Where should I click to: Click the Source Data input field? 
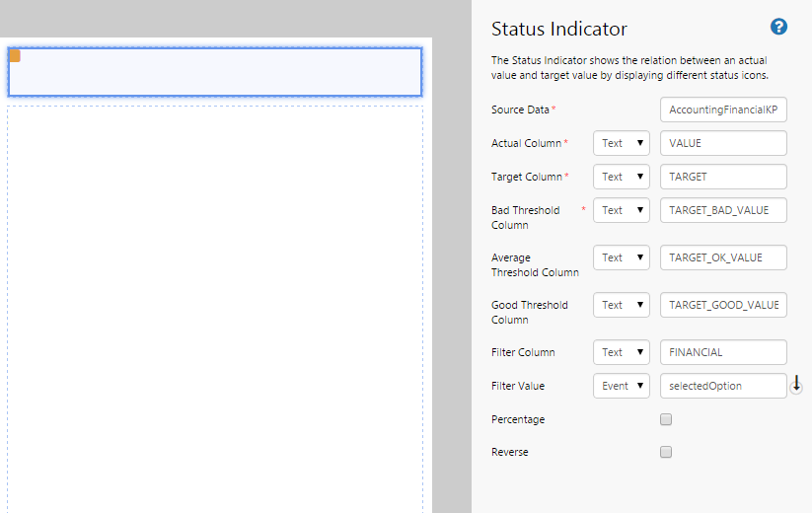722,110
